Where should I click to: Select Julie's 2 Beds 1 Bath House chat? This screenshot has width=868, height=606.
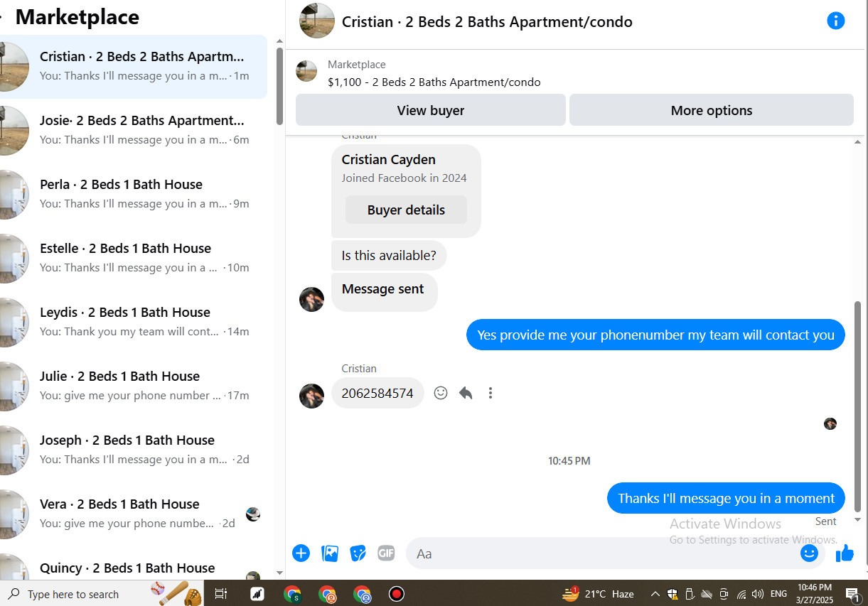click(134, 386)
